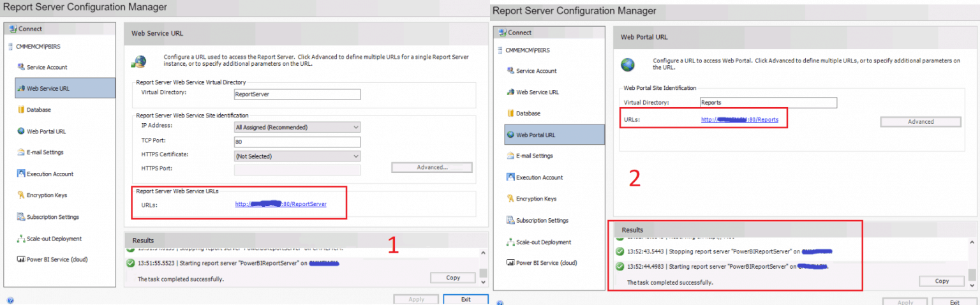Click Connect icon in right window
The height and width of the screenshot is (305, 980).
[x=503, y=33]
